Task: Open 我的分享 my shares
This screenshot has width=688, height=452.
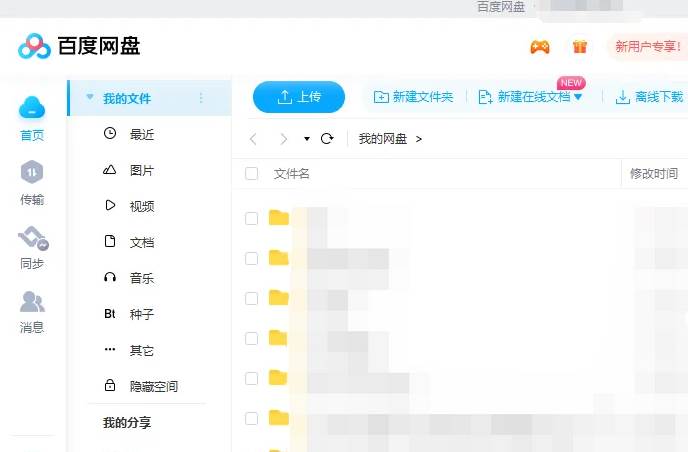Action: coord(127,423)
